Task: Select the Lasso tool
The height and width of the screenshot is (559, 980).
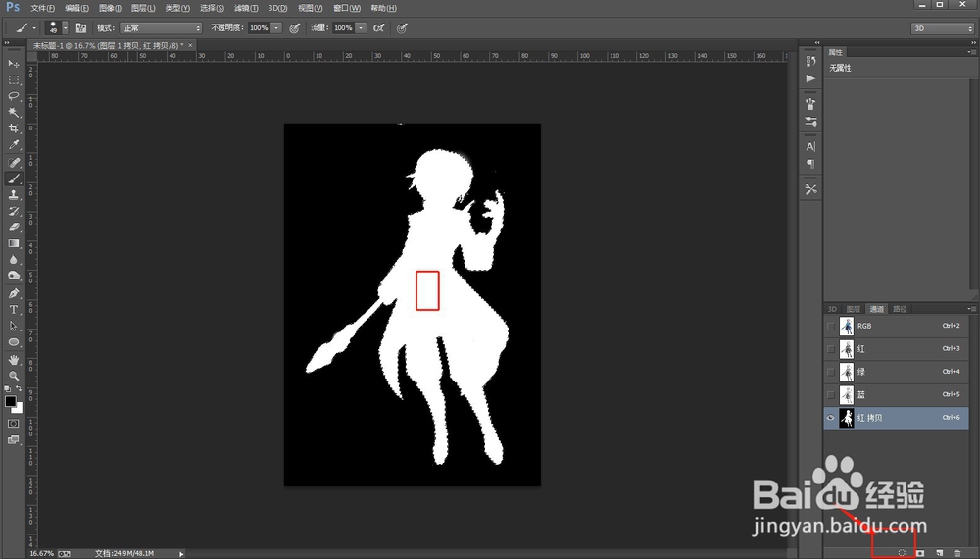Action: pos(13,96)
